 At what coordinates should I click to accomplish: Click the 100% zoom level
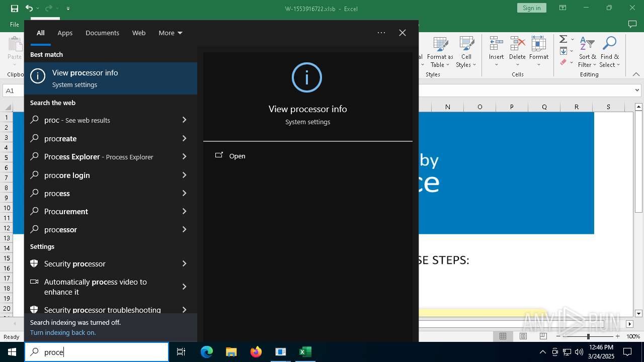coord(633,336)
